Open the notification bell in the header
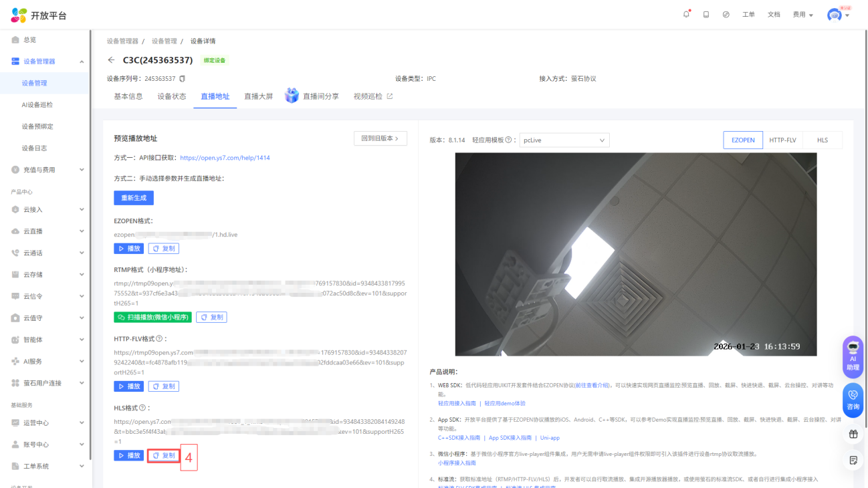Image resolution: width=868 pixels, height=488 pixels. [686, 15]
